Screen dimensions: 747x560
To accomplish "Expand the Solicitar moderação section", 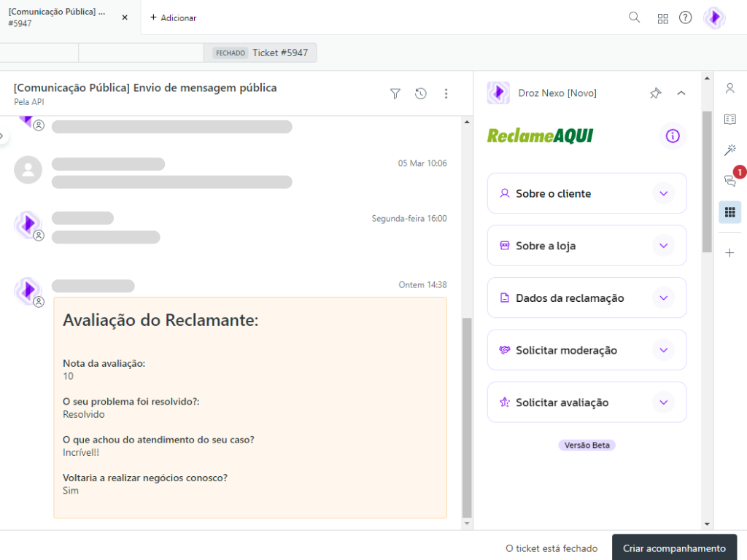I will 663,351.
